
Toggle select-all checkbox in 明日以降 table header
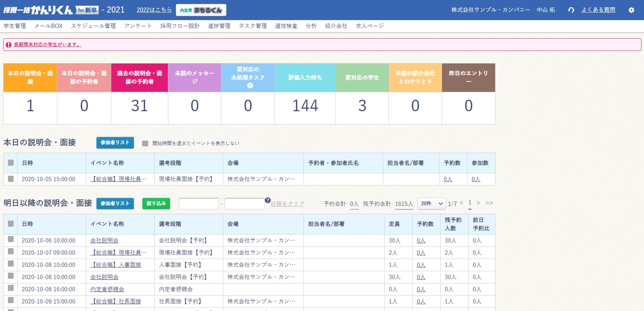(11, 224)
